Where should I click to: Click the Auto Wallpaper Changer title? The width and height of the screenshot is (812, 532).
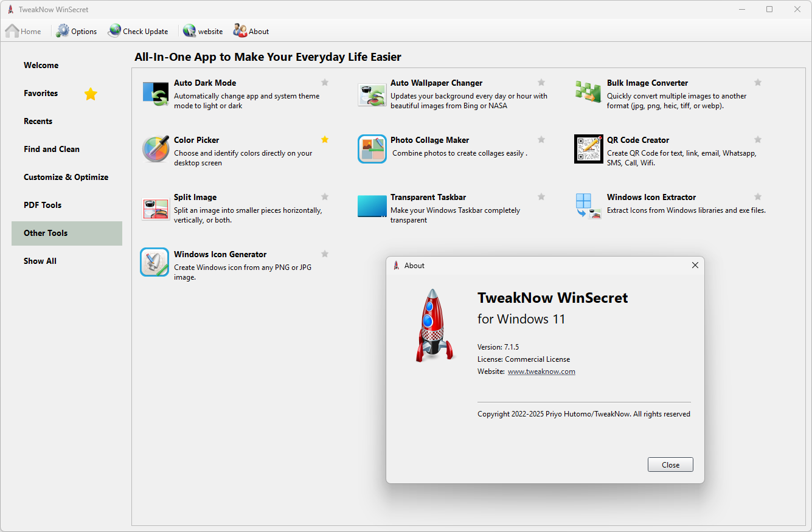436,83
